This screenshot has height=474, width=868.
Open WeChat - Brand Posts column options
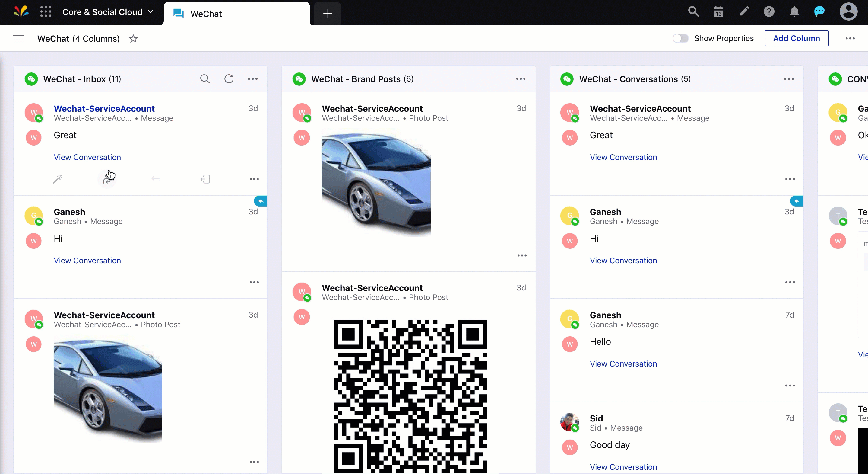coord(521,79)
